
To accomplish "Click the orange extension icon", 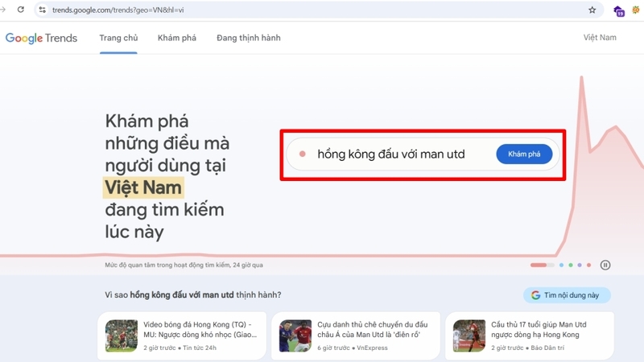I will [x=636, y=10].
